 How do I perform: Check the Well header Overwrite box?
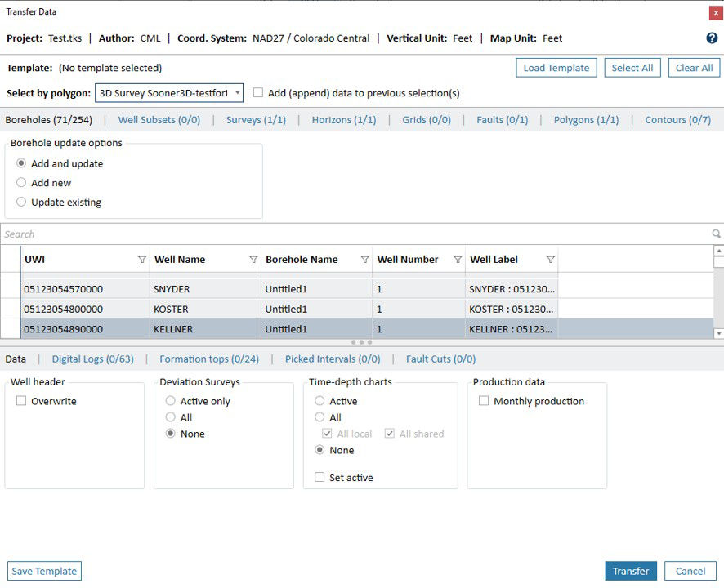tap(21, 401)
